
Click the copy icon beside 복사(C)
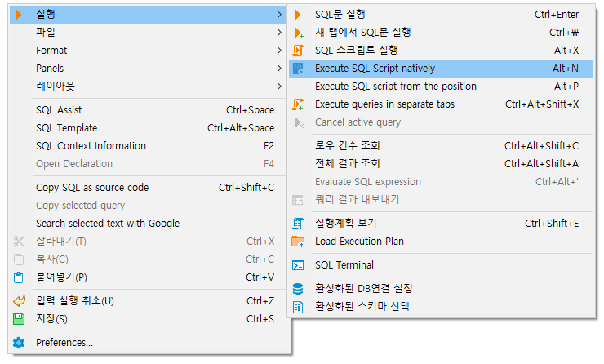[19, 260]
